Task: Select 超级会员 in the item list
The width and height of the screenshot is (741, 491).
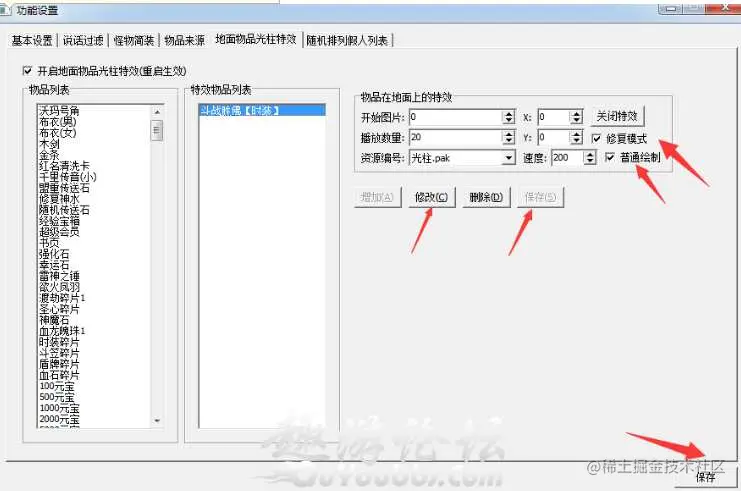Action: tap(59, 232)
